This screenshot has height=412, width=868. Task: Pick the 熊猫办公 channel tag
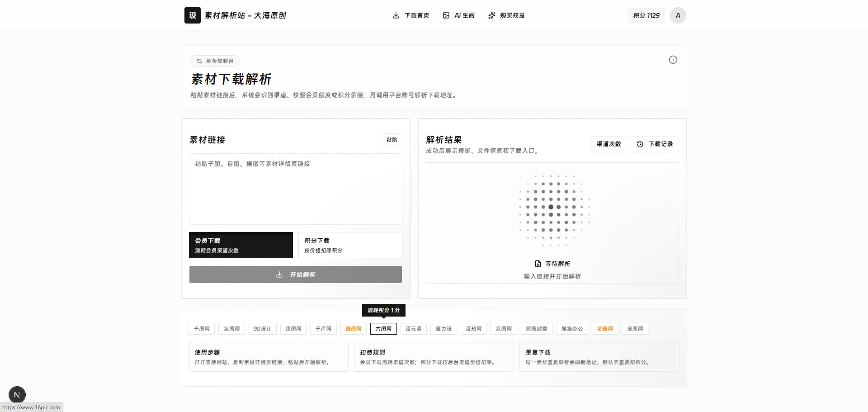572,329
